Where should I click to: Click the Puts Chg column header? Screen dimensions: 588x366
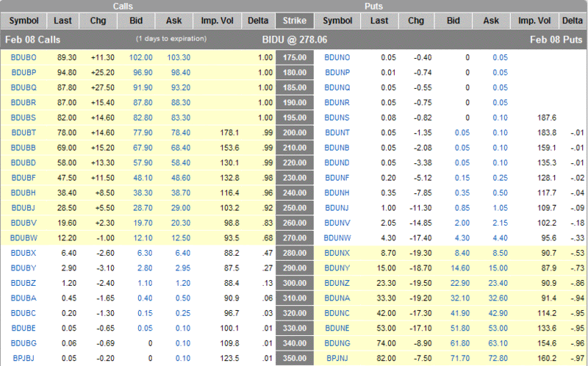pyautogui.click(x=416, y=21)
